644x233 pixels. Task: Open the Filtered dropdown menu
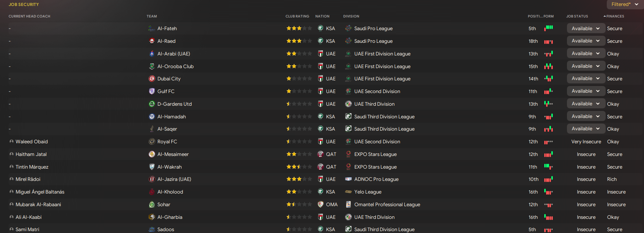click(x=625, y=4)
